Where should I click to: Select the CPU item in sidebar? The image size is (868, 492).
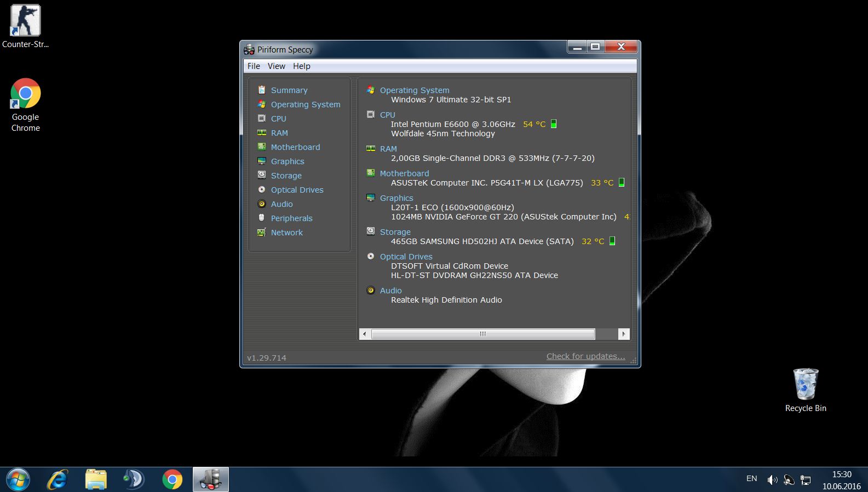tap(278, 119)
